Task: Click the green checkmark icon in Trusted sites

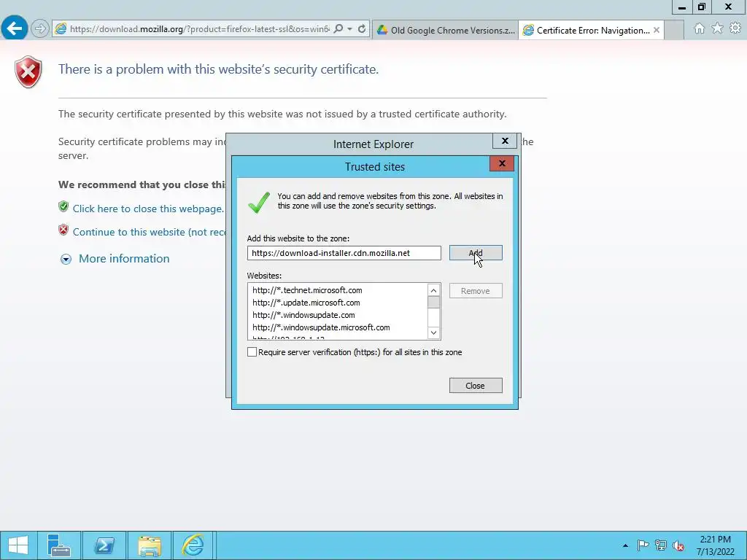Action: tap(259, 203)
